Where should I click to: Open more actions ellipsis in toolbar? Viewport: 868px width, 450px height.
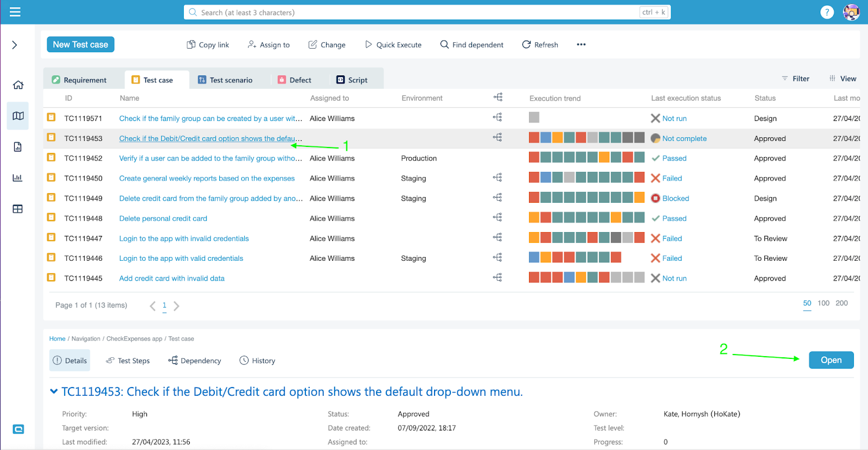coord(581,44)
